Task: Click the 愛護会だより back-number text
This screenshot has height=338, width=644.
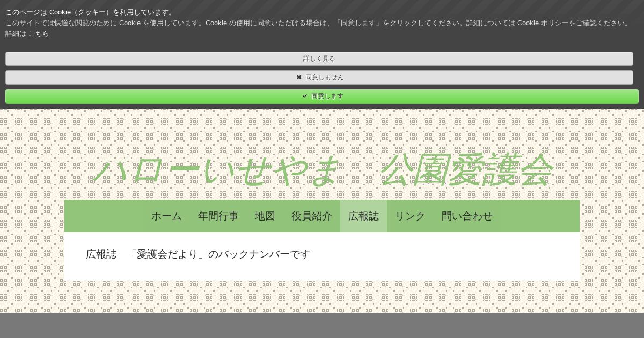Action: [x=198, y=254]
